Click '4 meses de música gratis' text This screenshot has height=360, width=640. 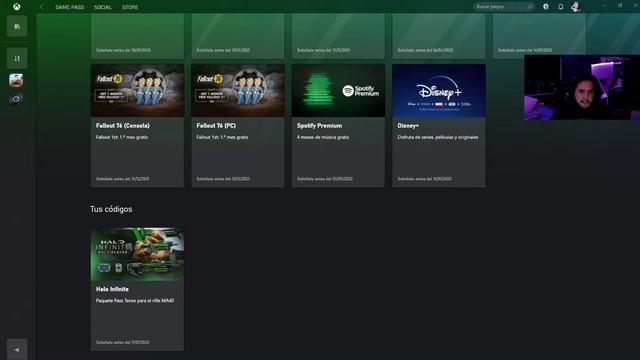pyautogui.click(x=323, y=137)
